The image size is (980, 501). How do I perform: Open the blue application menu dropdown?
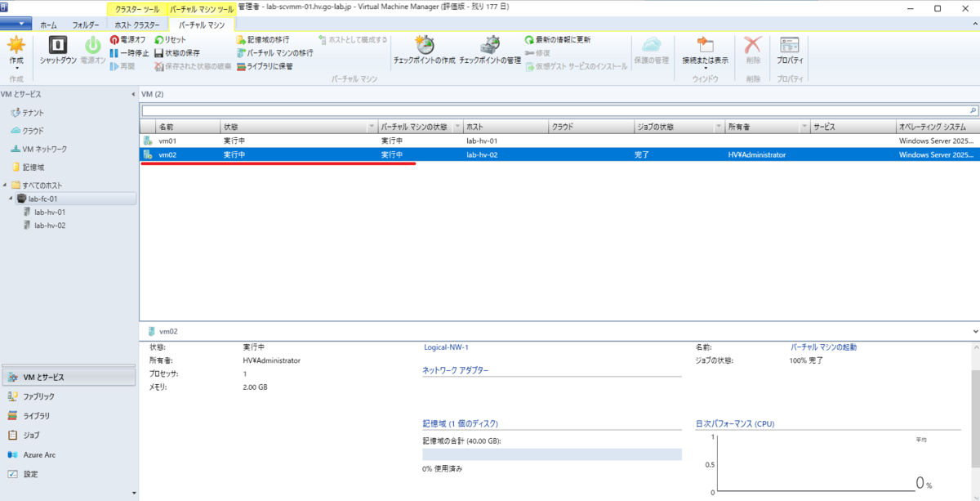point(16,25)
